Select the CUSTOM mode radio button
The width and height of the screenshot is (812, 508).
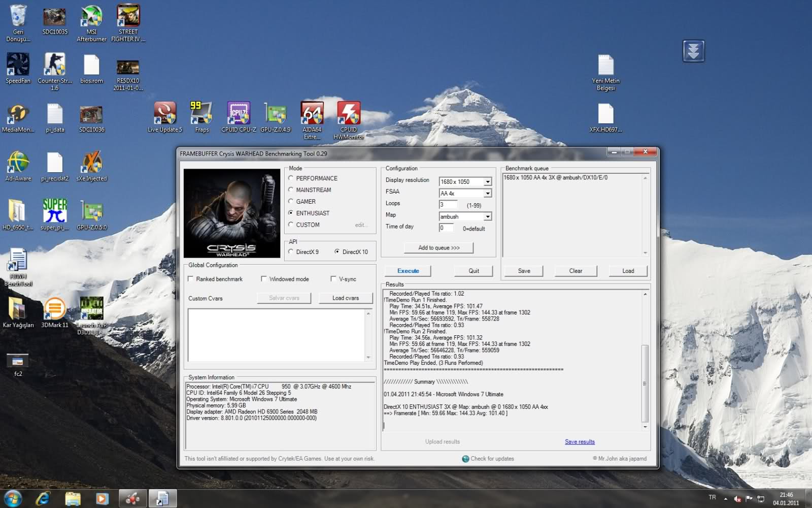pos(291,225)
